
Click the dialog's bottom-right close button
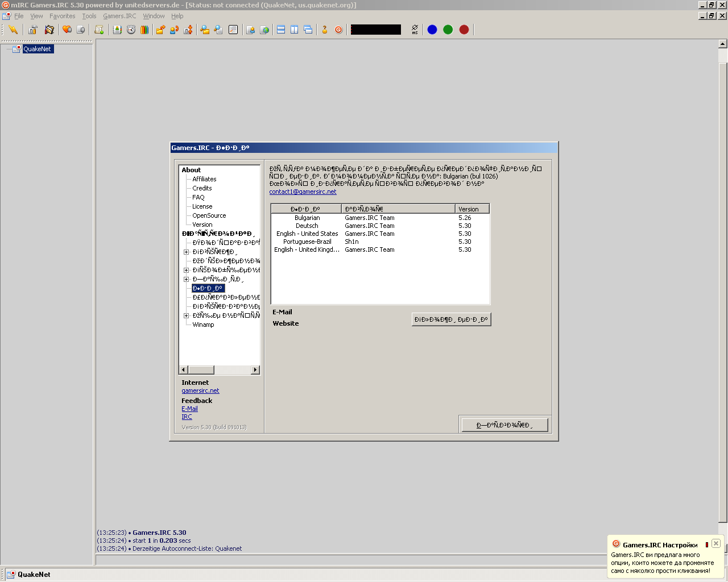(x=504, y=425)
